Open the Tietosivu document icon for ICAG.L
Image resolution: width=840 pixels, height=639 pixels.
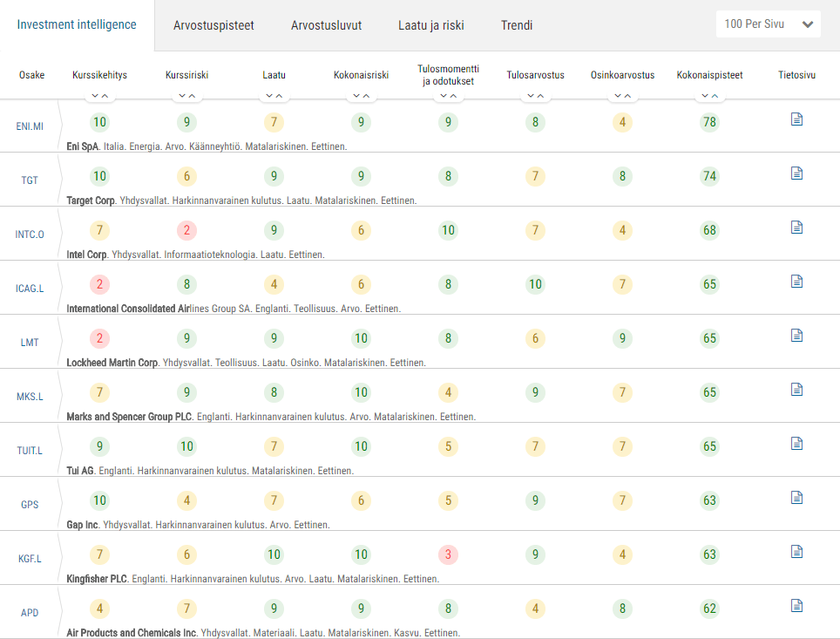coord(796,282)
